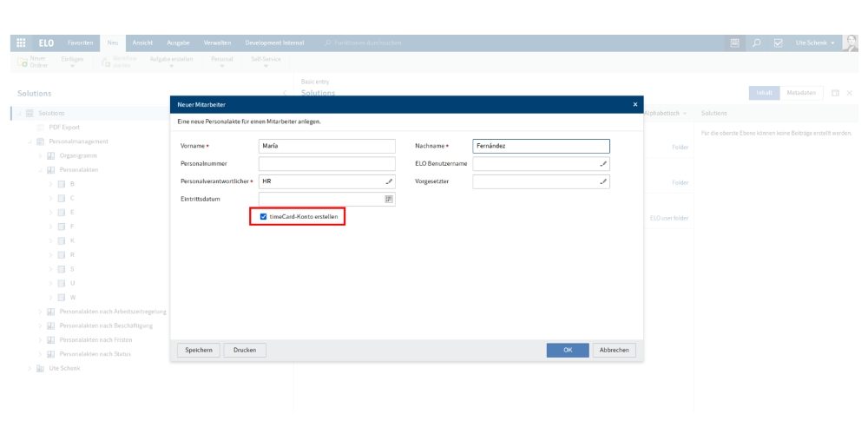Viewport: 868px width, 447px height.
Task: Click the Neuer Ordner folder icon
Action: (x=23, y=62)
